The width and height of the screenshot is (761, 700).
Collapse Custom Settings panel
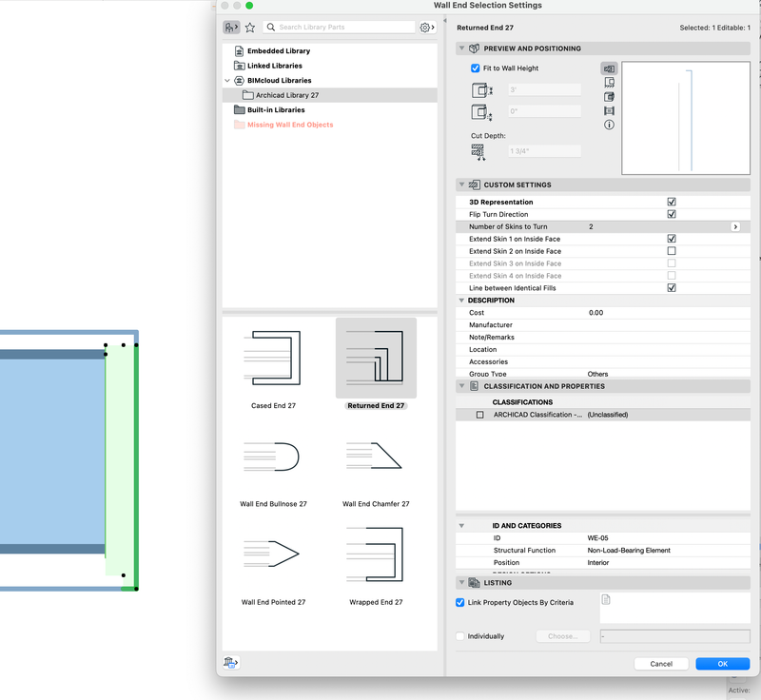pos(462,185)
